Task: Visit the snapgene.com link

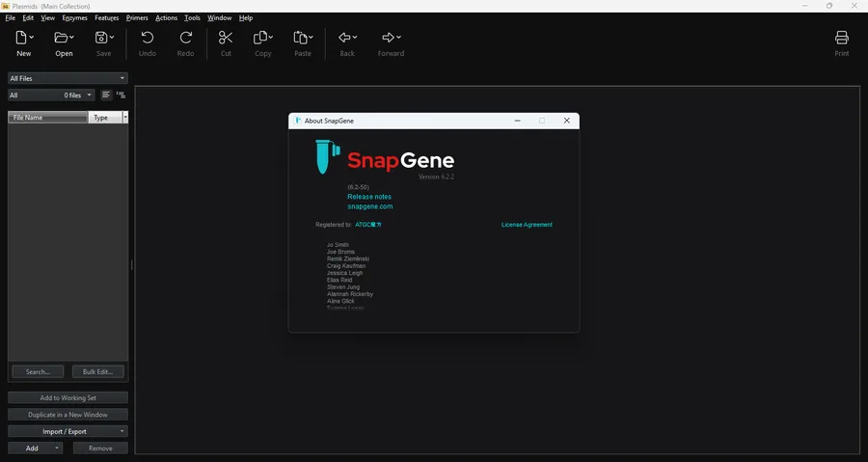Action: click(x=369, y=206)
